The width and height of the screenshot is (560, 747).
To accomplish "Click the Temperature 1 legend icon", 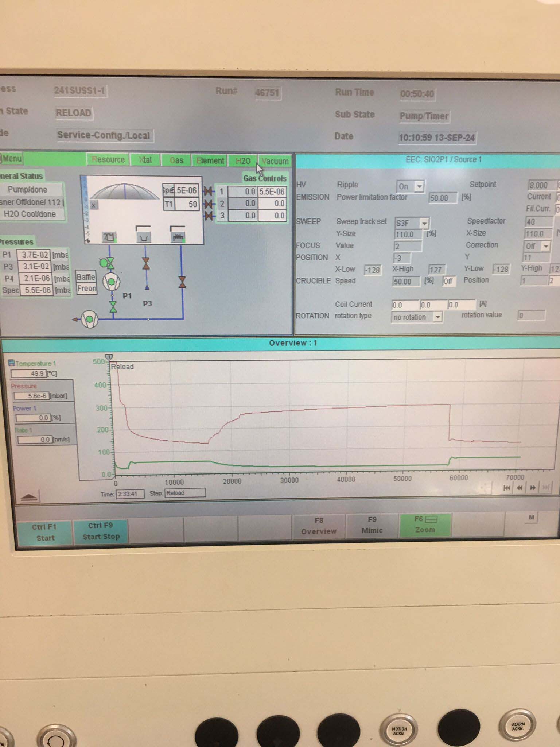I will (11, 363).
